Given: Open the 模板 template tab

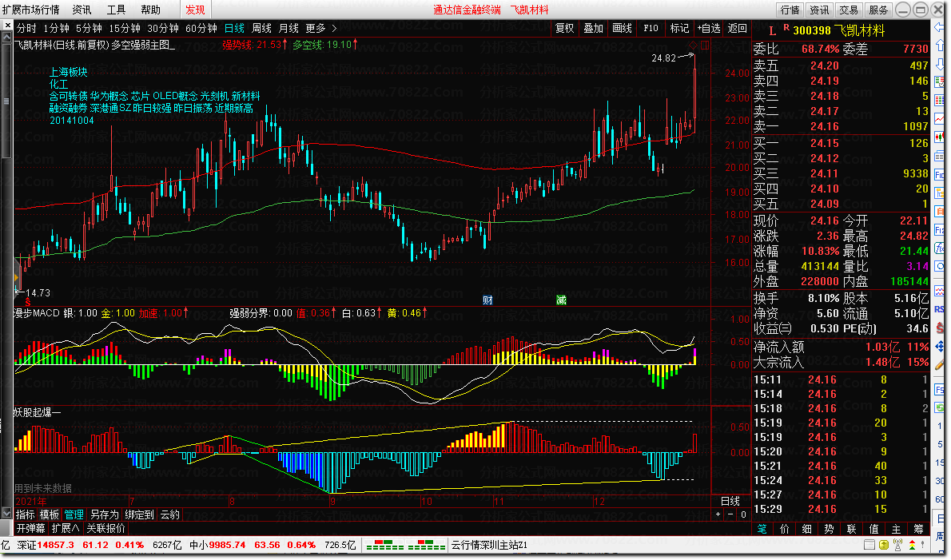Looking at the screenshot, I should (x=50, y=514).
